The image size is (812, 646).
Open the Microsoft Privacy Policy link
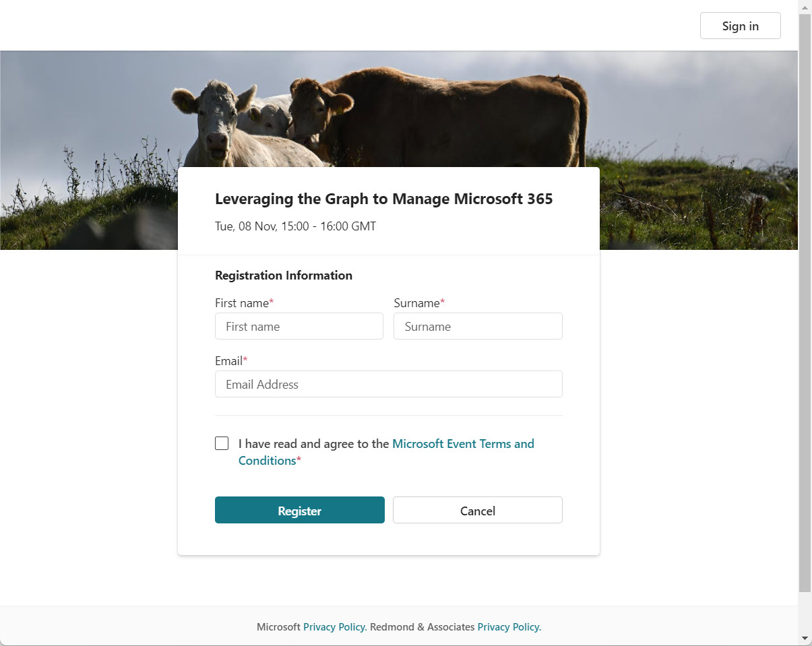click(x=334, y=626)
